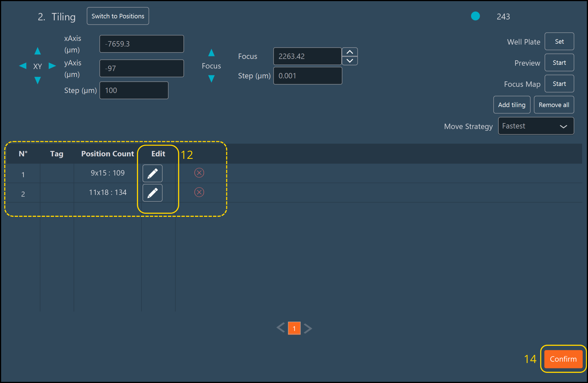
Task: Start the Focus Map
Action: (559, 83)
